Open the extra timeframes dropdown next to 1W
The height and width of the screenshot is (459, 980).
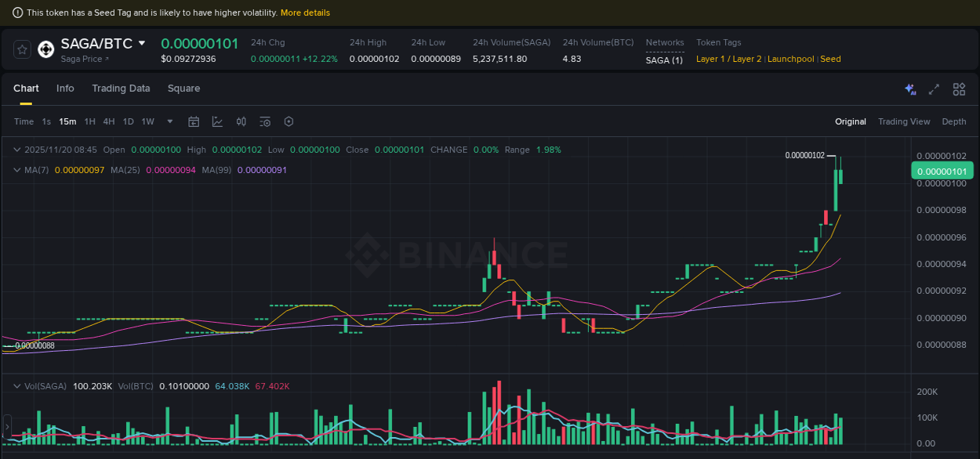click(169, 121)
